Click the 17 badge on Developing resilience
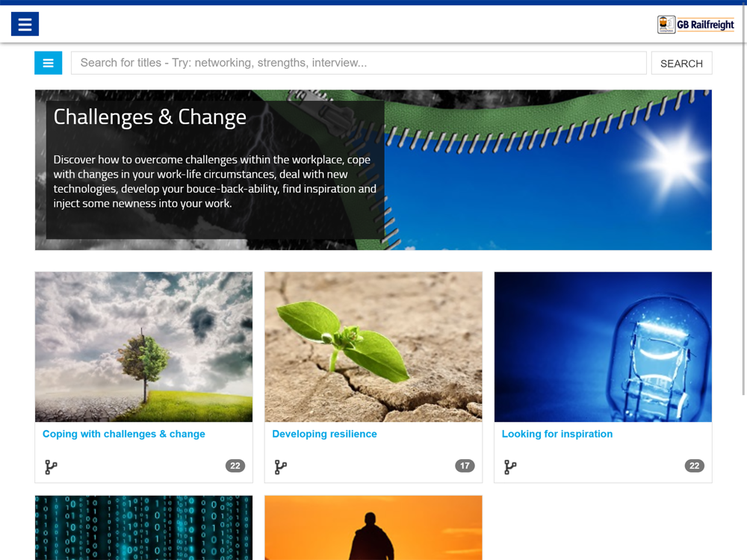The image size is (747, 560). [465, 466]
